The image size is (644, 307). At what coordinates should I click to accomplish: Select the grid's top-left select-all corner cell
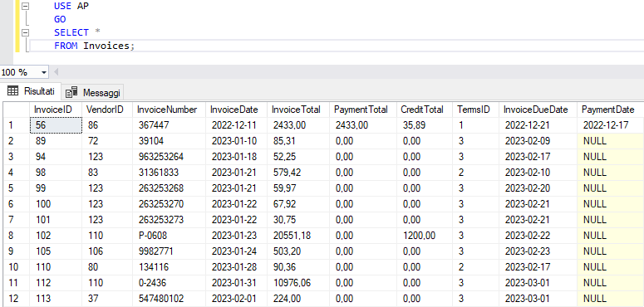click(17, 110)
